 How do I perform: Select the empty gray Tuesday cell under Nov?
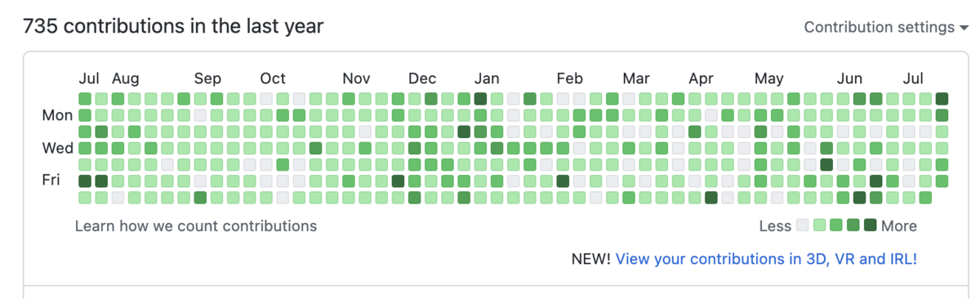(x=365, y=132)
